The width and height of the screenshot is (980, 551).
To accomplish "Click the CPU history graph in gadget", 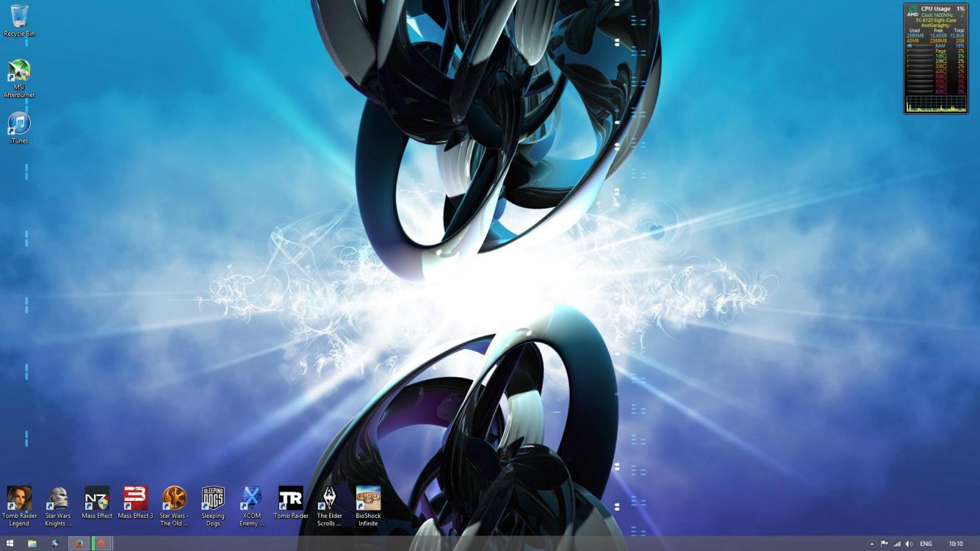I will 936,104.
